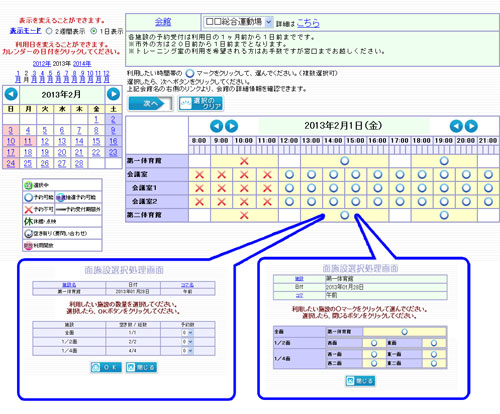
Task: Select 会議室2 availability circle at 18:00
Action: [x=422, y=202]
